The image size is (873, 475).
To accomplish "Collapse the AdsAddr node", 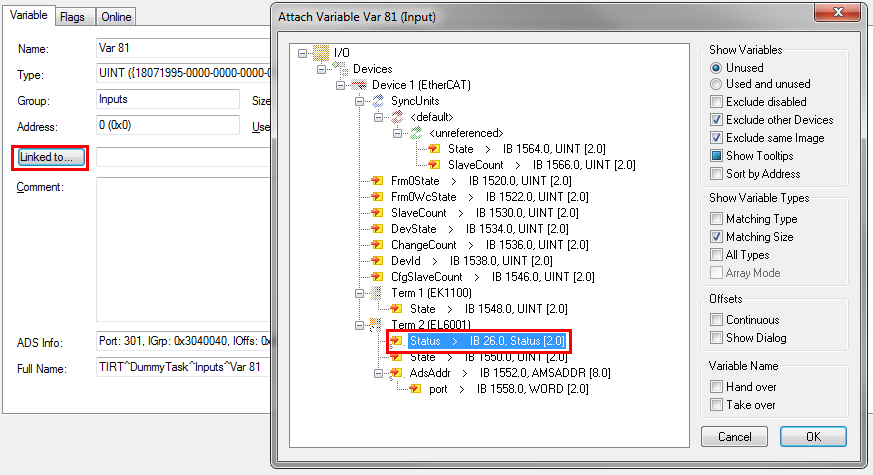I will click(378, 373).
